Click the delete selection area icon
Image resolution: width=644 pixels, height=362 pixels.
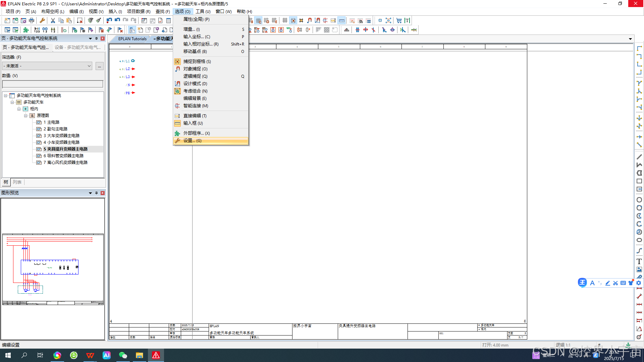coord(80,21)
